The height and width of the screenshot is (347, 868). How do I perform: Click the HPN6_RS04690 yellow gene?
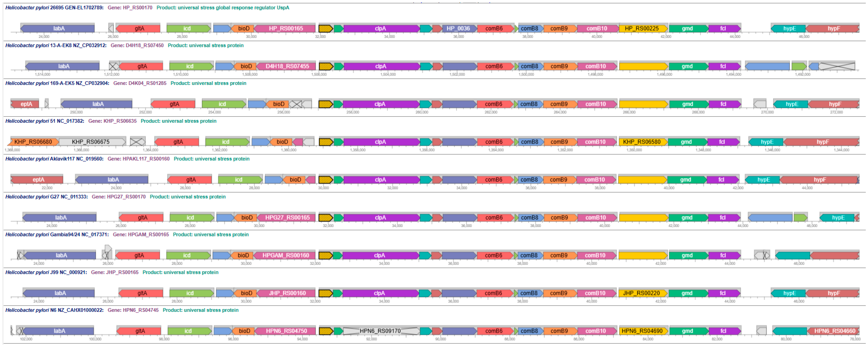click(644, 331)
